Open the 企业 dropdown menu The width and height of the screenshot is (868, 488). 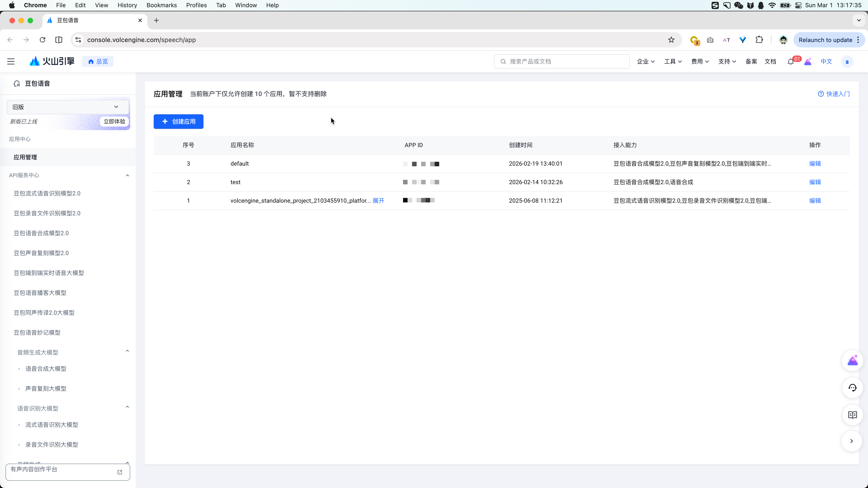pyautogui.click(x=645, y=61)
